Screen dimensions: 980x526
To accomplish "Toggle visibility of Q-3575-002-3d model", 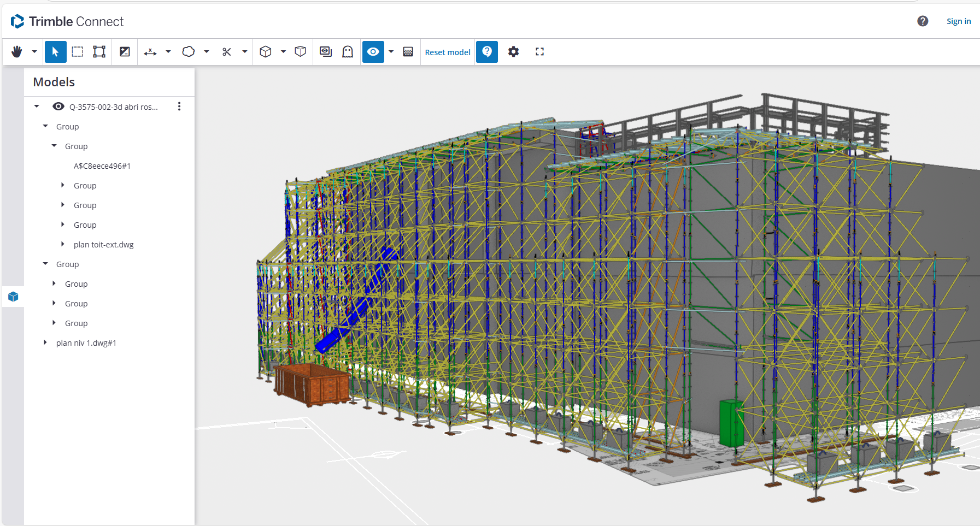I will pos(58,107).
